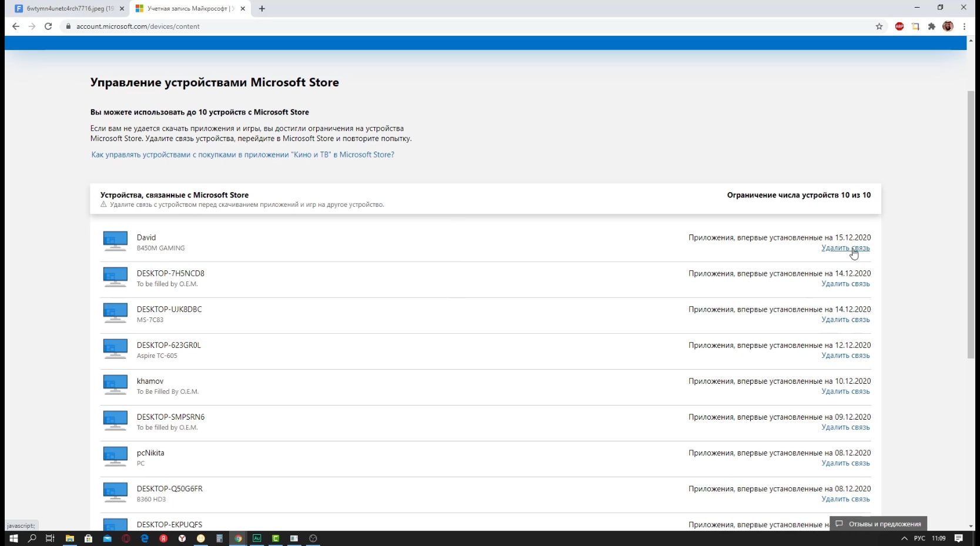This screenshot has height=546, width=980.
Task: Open link about managing devices in Кино и ТВ
Action: 243,155
